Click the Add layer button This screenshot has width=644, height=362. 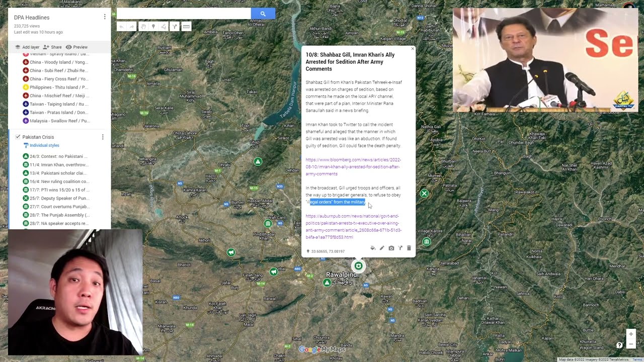pos(27,47)
